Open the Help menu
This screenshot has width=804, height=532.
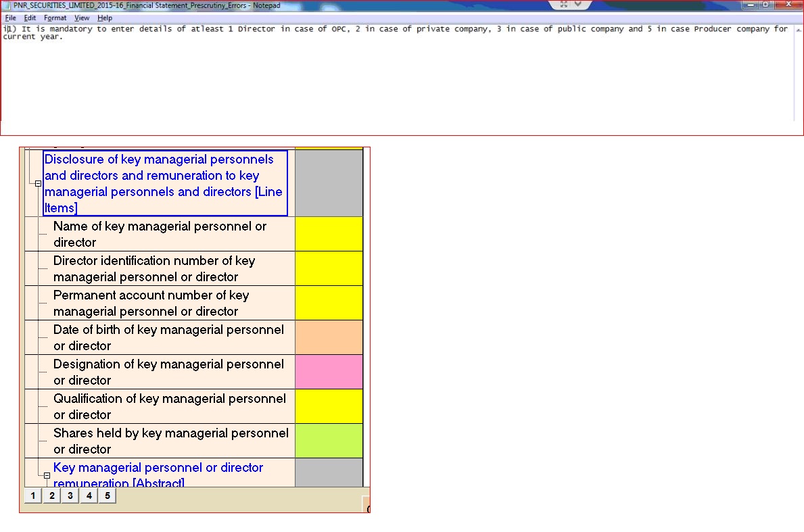click(105, 18)
